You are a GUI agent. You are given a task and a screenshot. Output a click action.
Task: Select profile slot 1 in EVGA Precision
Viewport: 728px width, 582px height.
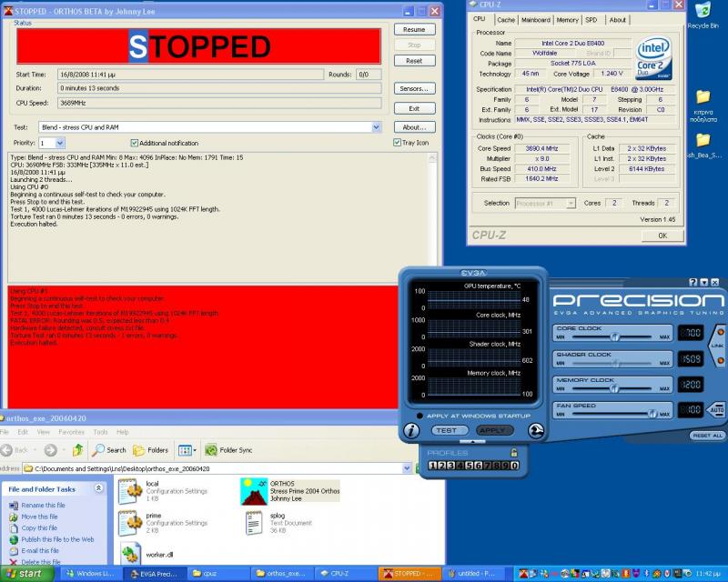432,466
